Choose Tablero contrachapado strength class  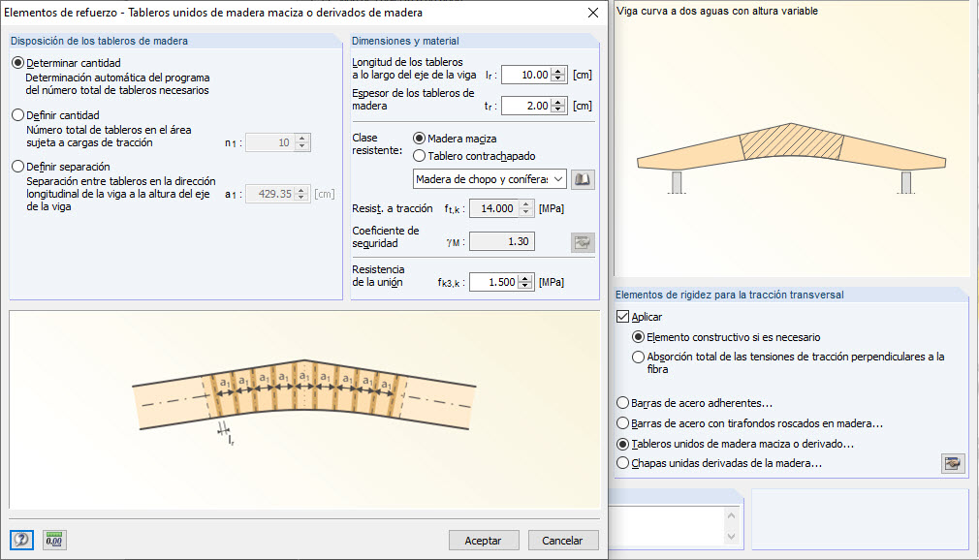420,156
